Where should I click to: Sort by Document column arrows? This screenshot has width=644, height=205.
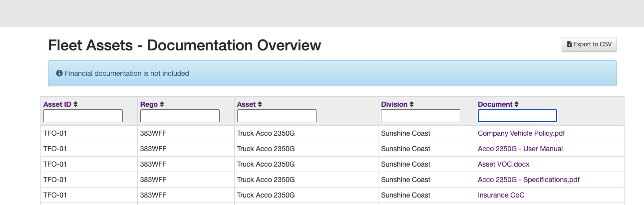pos(517,104)
